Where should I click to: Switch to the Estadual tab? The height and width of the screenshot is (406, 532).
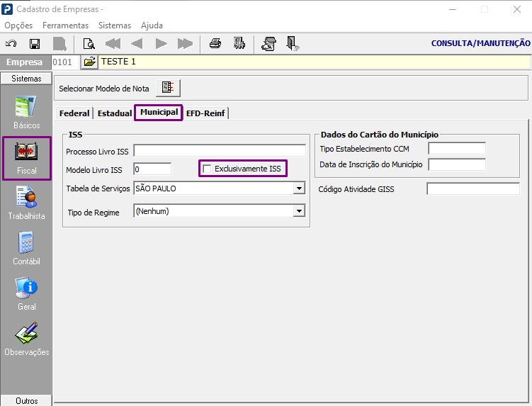(114, 113)
